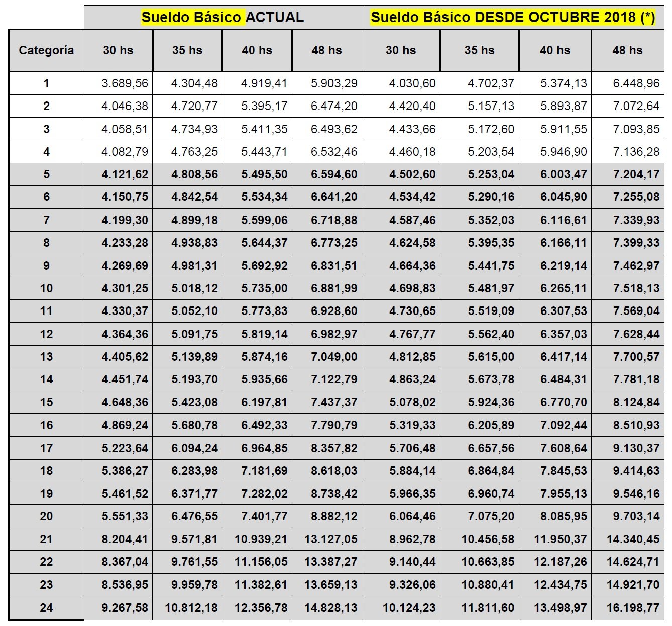The image size is (672, 626).
Task: Click the 'Sueldo Básico ACTUAL' header
Action: click(222, 17)
